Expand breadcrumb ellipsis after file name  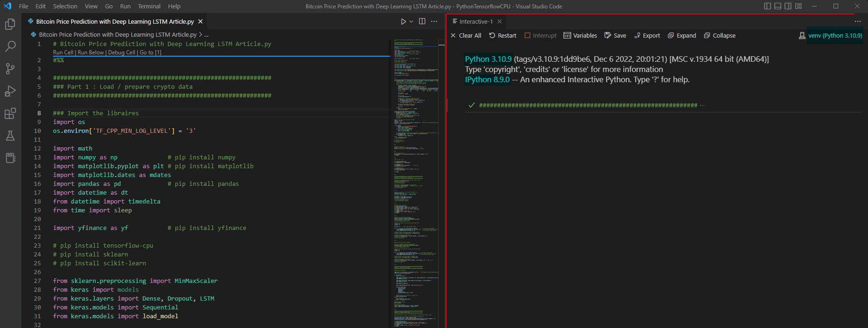tap(207, 35)
